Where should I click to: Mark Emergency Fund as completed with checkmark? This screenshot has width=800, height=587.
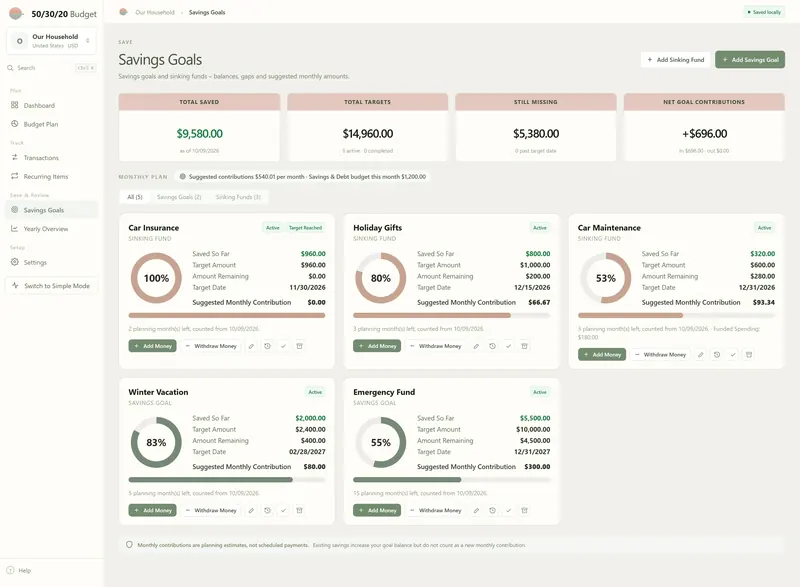coord(508,511)
